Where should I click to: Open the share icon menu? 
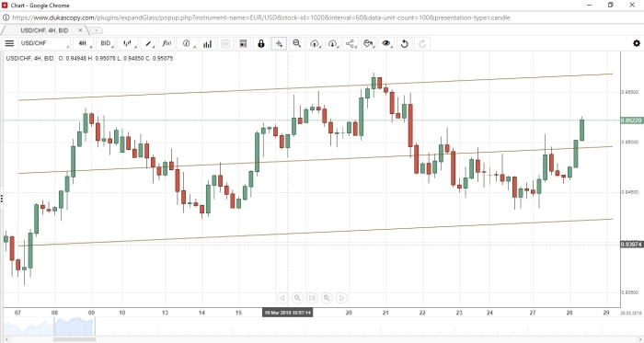351,43
